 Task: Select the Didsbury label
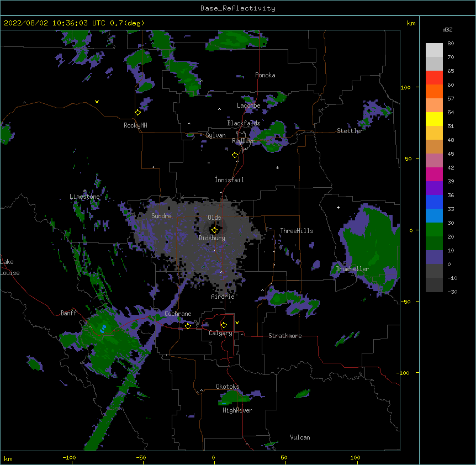tap(212, 238)
